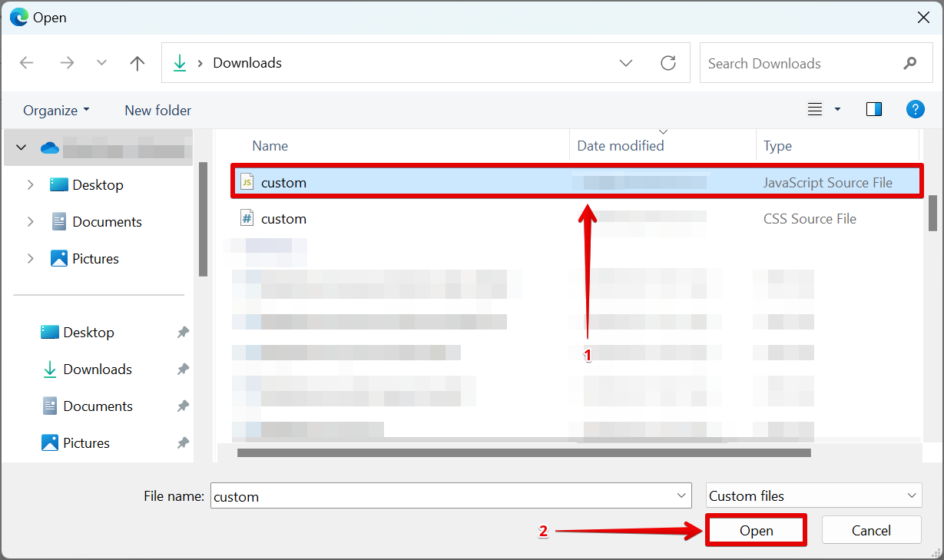Toggle the preview pane icon
This screenshot has height=560, width=944.
(x=874, y=109)
